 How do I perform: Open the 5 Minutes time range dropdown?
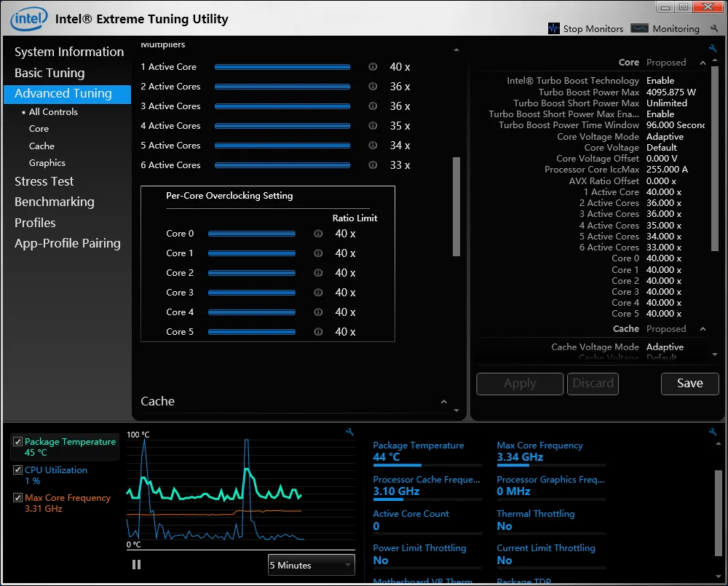(x=311, y=565)
